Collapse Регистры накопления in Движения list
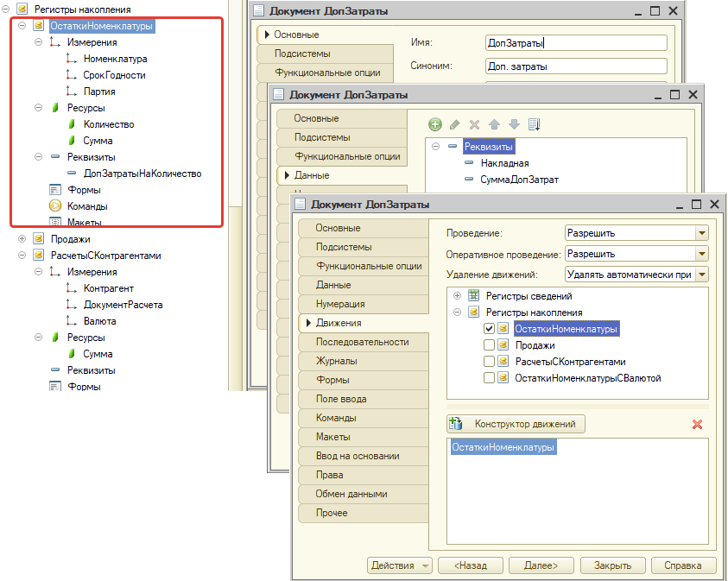The height and width of the screenshot is (581, 728). (x=457, y=312)
